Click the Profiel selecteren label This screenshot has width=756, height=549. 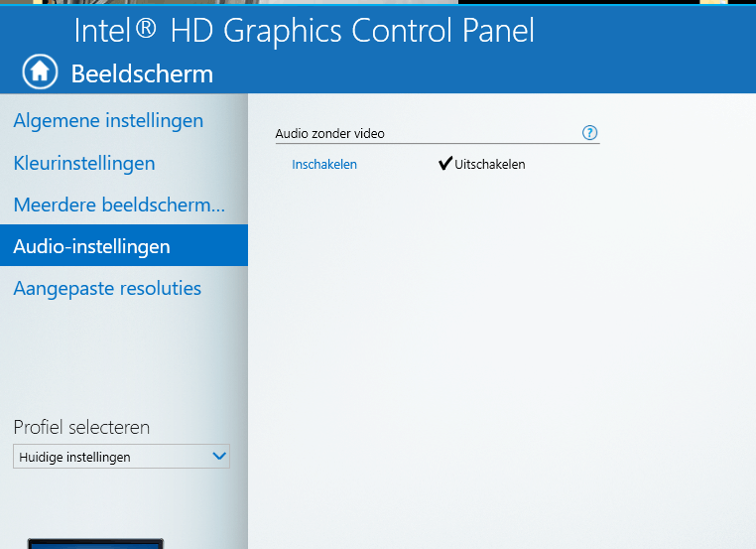(x=81, y=428)
